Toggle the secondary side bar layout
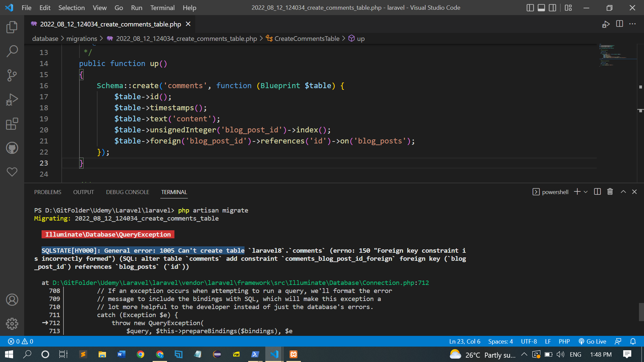The image size is (644, 362). tap(552, 8)
